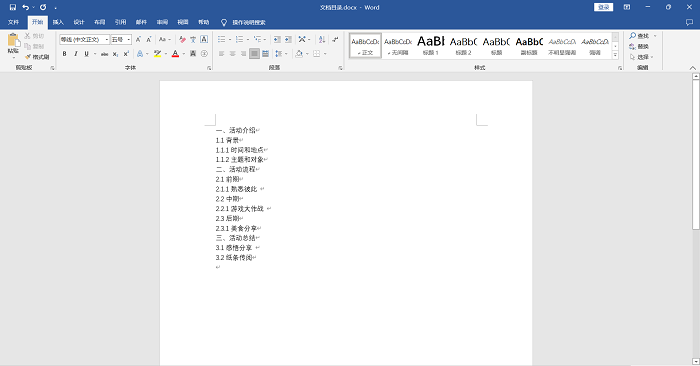700x366 pixels.
Task: Open the File menu tab
Action: pos(13,22)
